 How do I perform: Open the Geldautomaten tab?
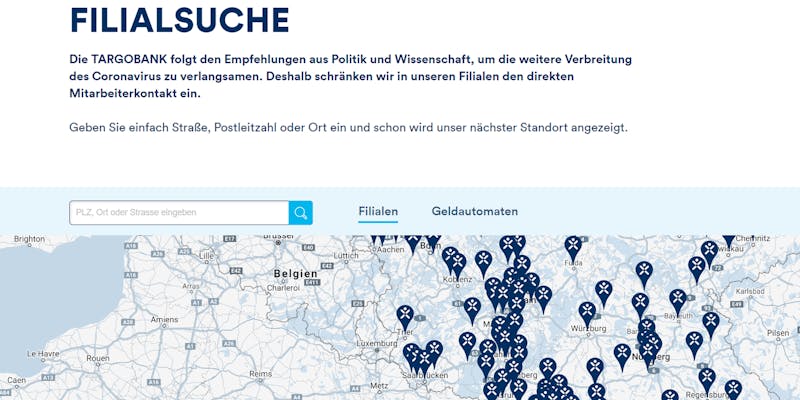tap(474, 211)
